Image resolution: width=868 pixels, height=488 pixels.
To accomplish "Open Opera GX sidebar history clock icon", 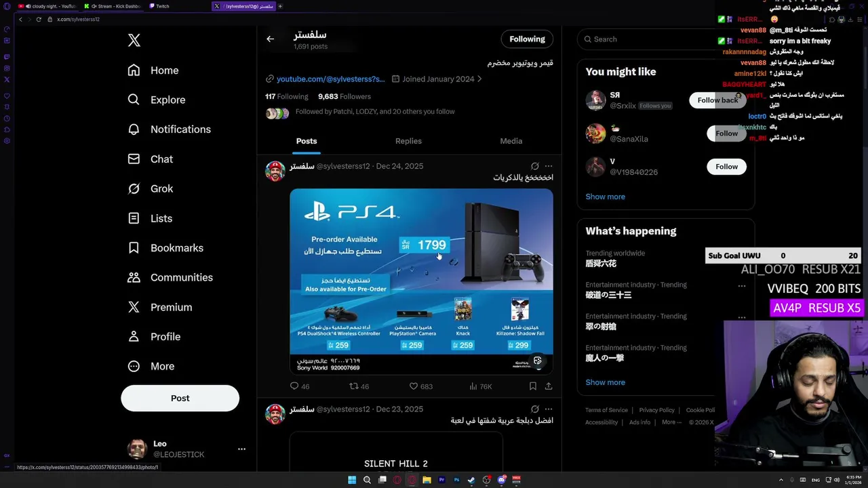I will pos(7,118).
